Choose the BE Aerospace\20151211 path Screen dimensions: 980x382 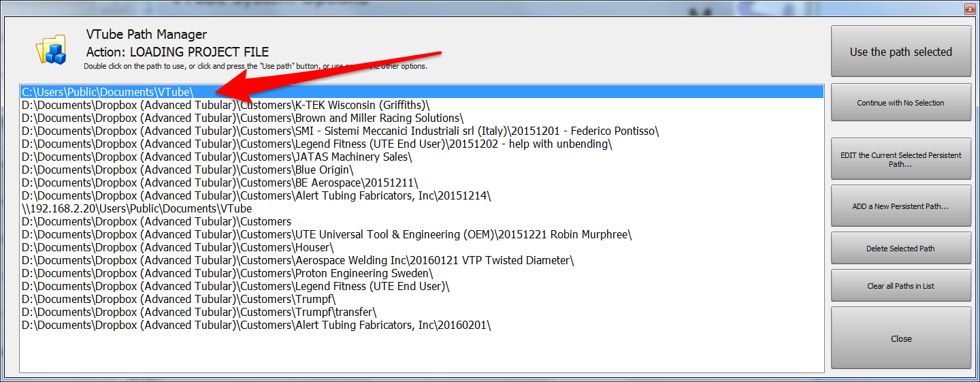pos(220,182)
